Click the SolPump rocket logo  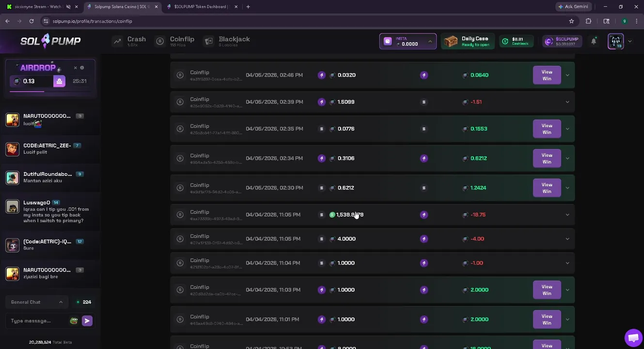tap(50, 41)
